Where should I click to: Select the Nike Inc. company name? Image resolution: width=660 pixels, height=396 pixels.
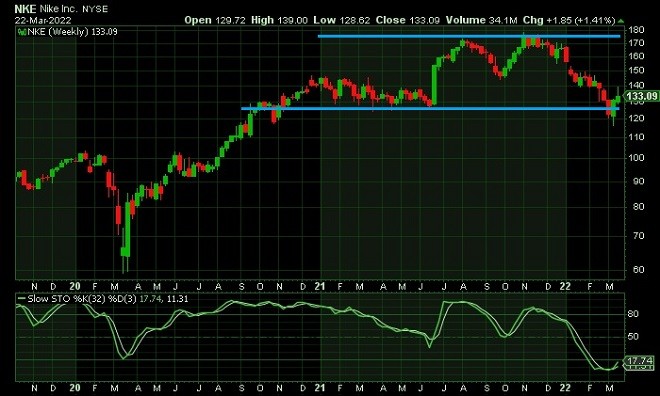pyautogui.click(x=59, y=9)
